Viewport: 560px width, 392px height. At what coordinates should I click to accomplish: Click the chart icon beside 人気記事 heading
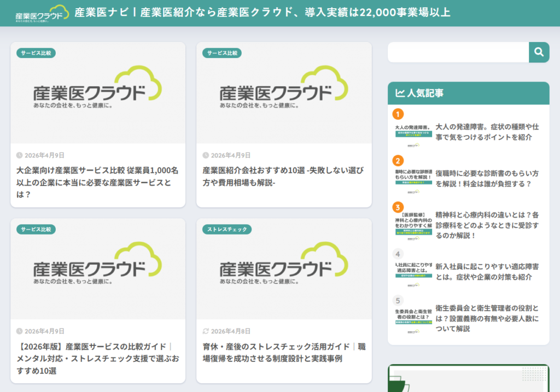pyautogui.click(x=400, y=93)
